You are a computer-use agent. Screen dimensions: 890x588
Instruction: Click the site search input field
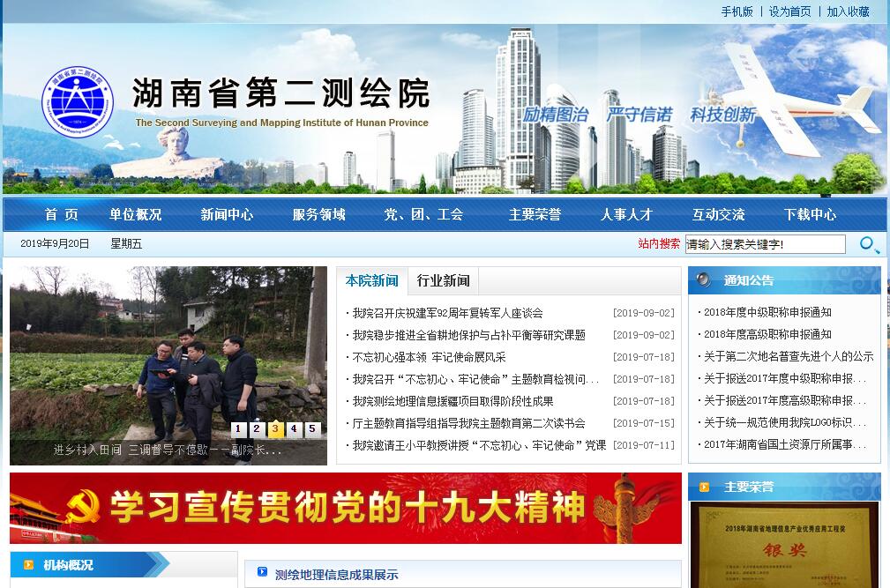765,244
